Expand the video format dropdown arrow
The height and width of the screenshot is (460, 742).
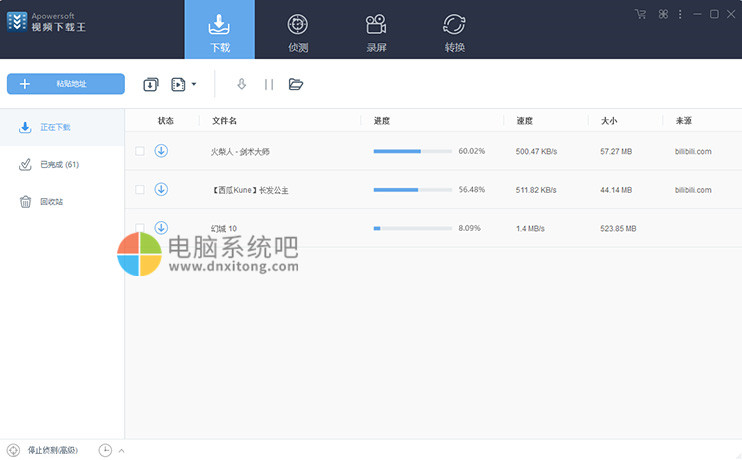(x=194, y=84)
